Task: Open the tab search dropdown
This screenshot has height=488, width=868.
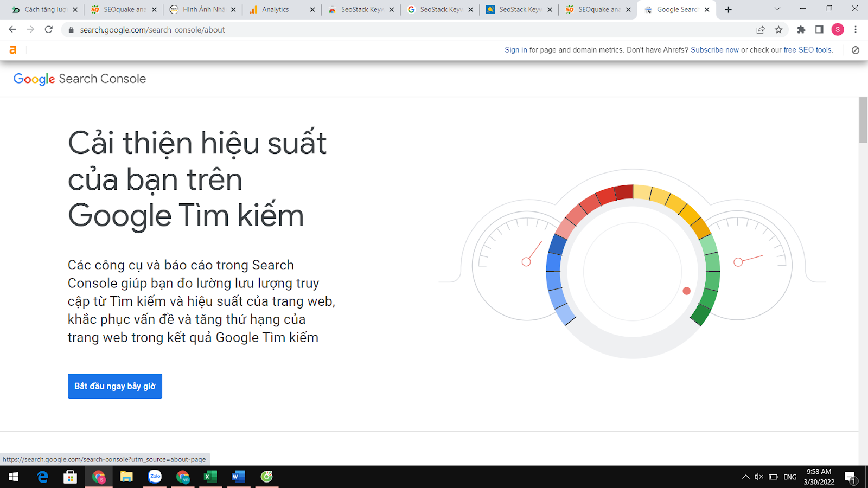Action: click(777, 9)
